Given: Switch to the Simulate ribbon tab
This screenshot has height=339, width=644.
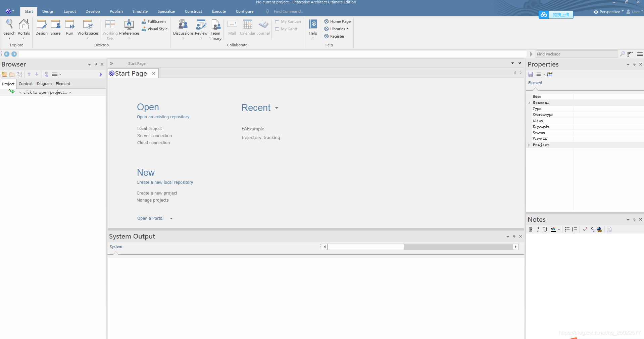Looking at the screenshot, I should click(x=140, y=11).
